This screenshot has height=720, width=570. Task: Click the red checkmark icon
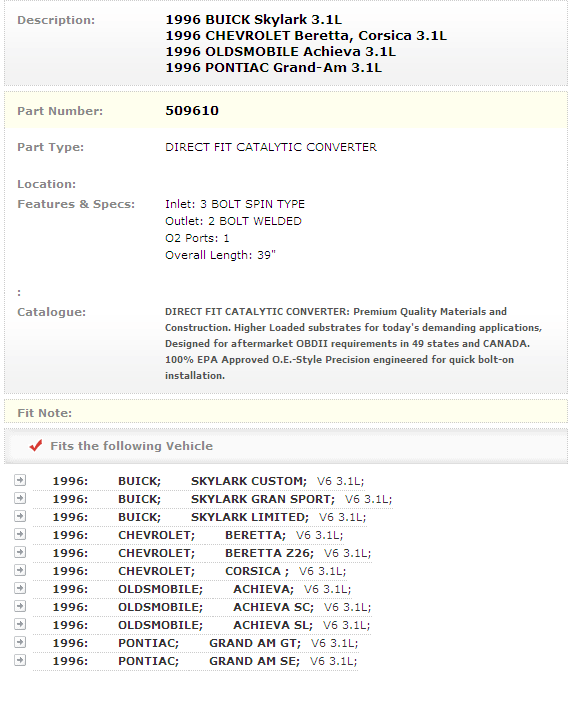(36, 445)
